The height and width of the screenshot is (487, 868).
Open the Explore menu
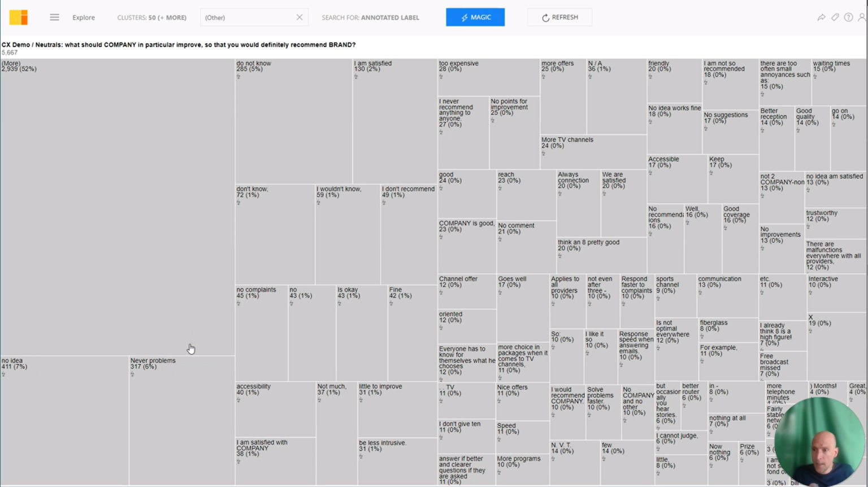point(84,17)
